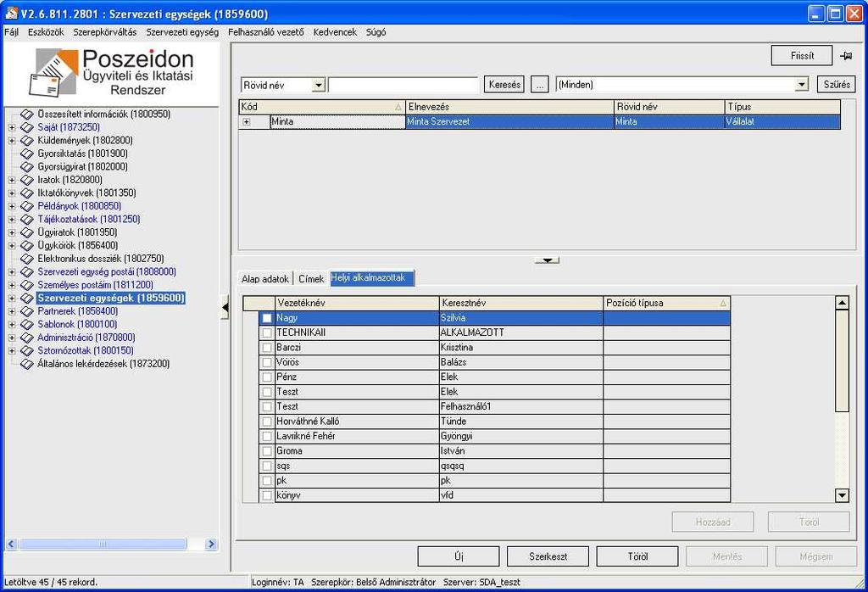The height and width of the screenshot is (592, 868).
Task: Expand the Iktatókönyvek tree node
Action: 12,193
